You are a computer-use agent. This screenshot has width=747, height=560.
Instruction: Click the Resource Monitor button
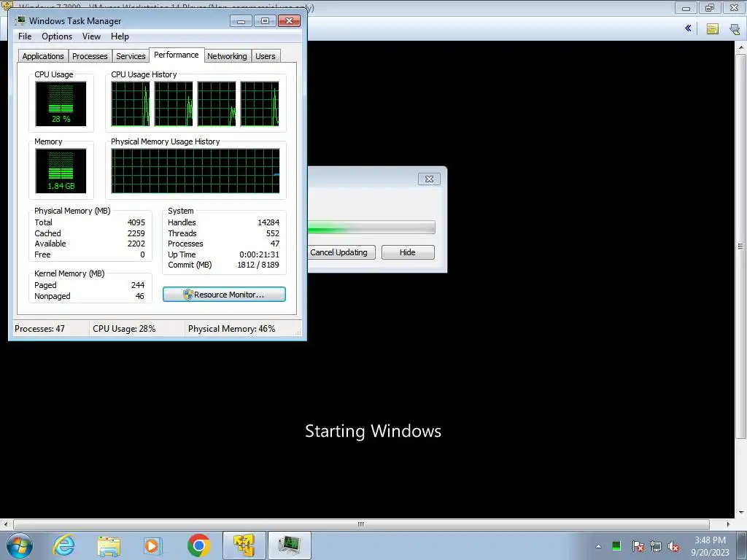[x=224, y=295]
